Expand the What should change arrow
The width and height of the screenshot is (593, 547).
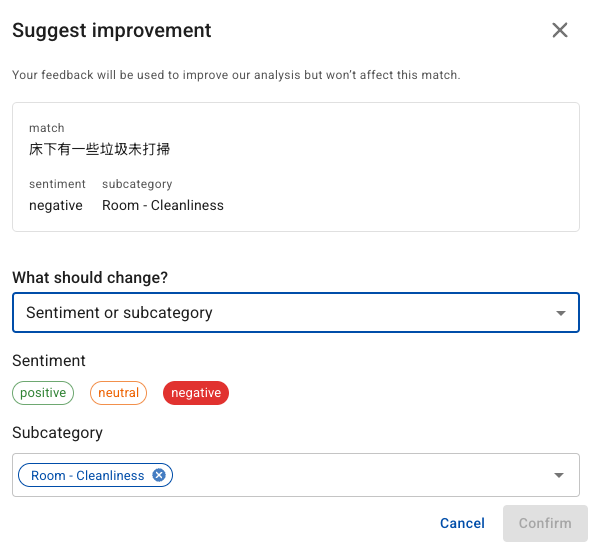point(561,313)
